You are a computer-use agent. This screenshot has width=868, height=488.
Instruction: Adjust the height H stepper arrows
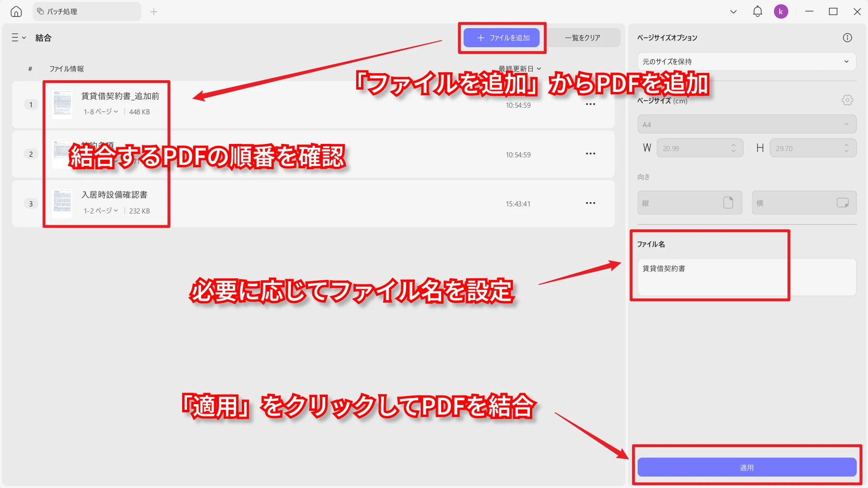pyautogui.click(x=847, y=148)
